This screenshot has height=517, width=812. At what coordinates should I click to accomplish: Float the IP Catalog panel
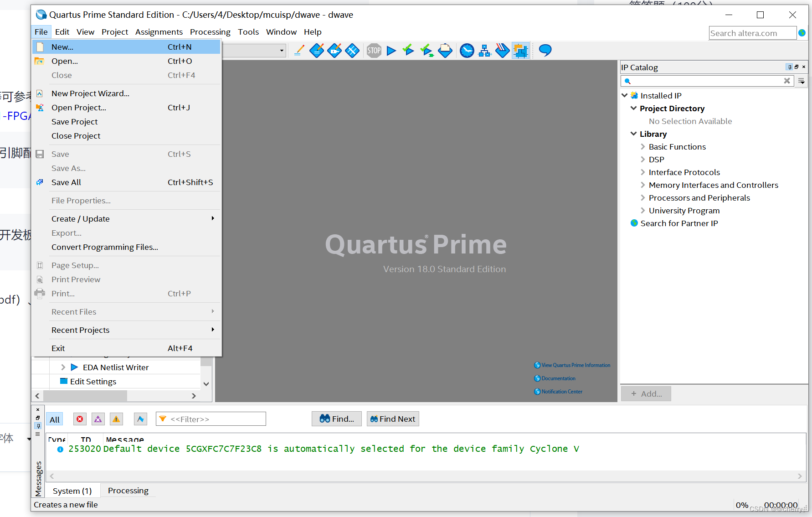(797, 67)
